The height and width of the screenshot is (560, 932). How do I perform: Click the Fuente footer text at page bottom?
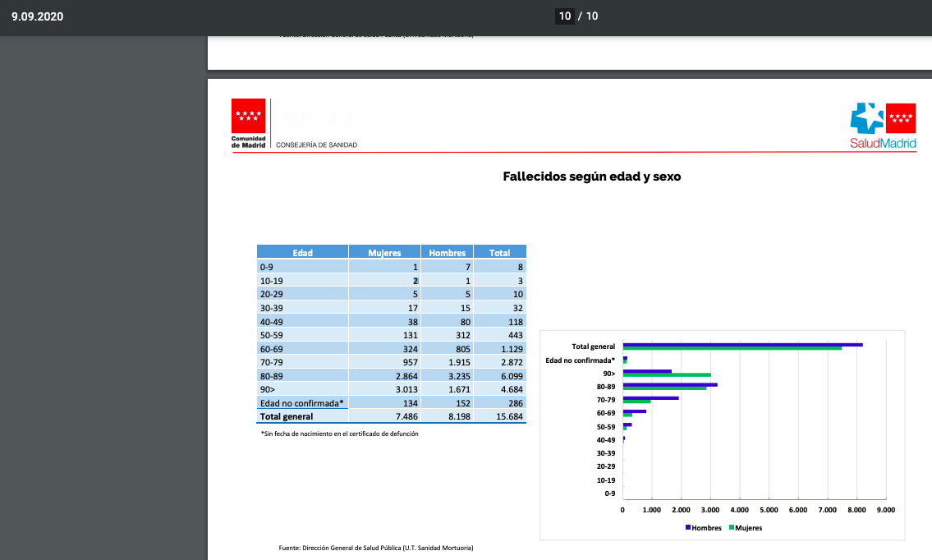(x=376, y=548)
